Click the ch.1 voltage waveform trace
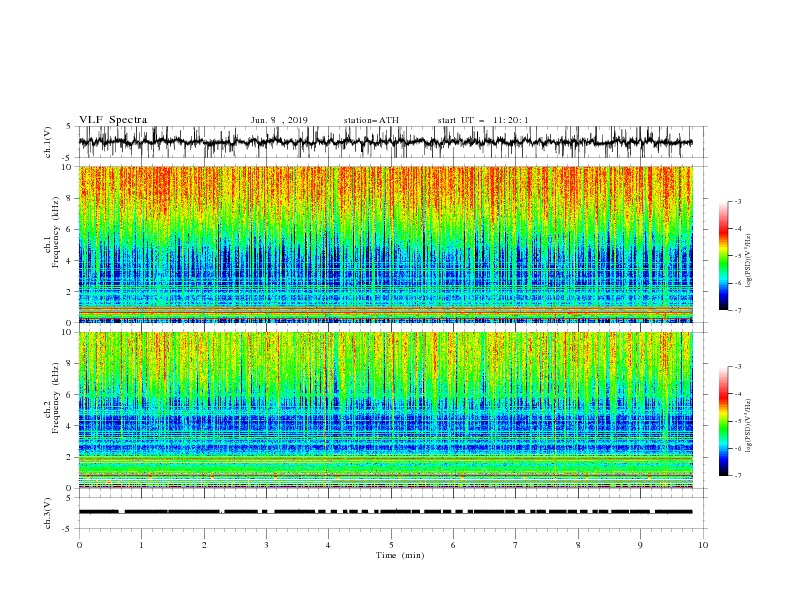 386,142
